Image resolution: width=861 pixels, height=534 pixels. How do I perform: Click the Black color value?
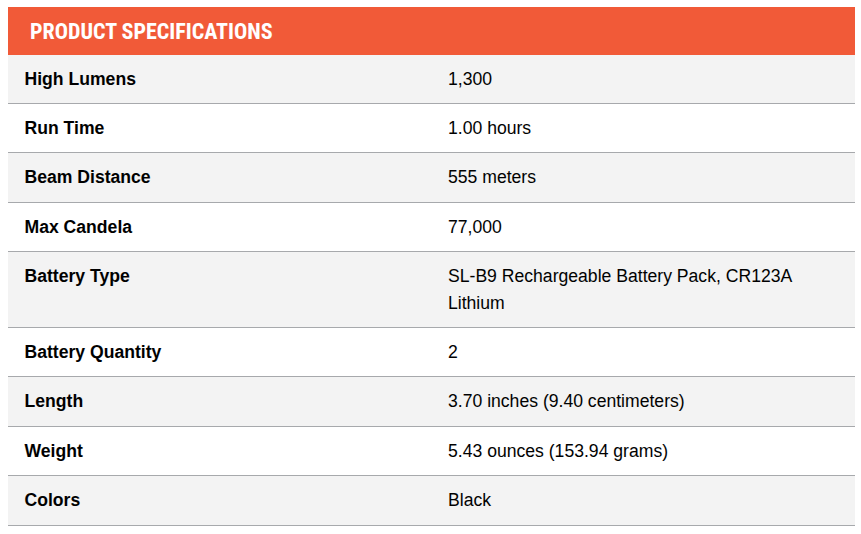point(469,500)
